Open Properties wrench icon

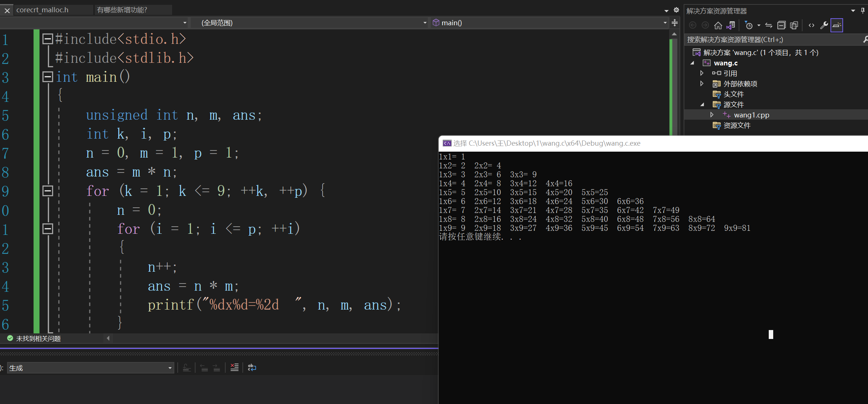[824, 25]
